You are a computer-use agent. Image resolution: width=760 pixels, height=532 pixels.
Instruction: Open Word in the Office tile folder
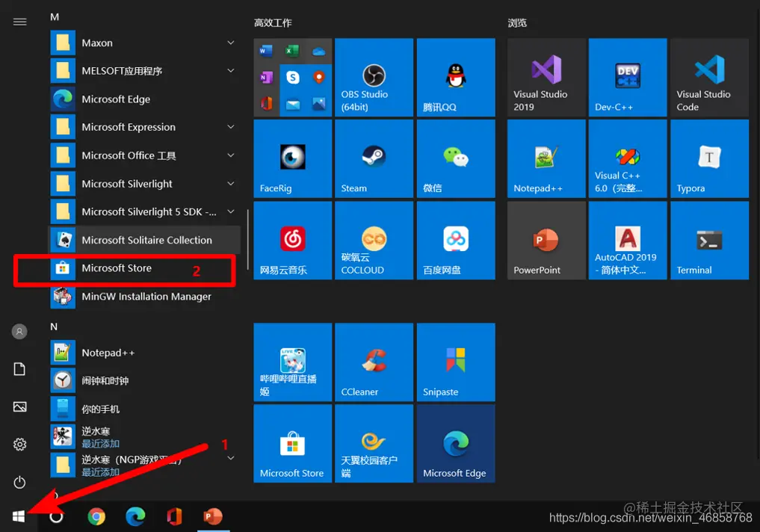(266, 51)
